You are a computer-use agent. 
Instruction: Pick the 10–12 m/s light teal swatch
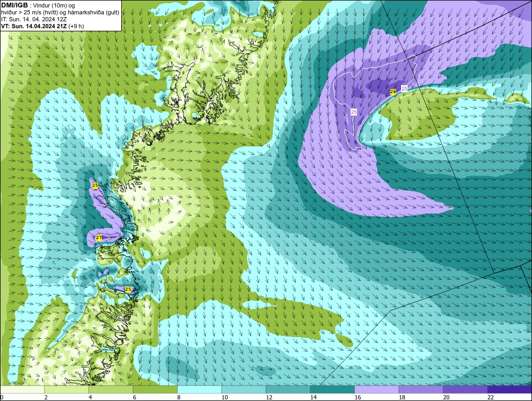[244, 389]
